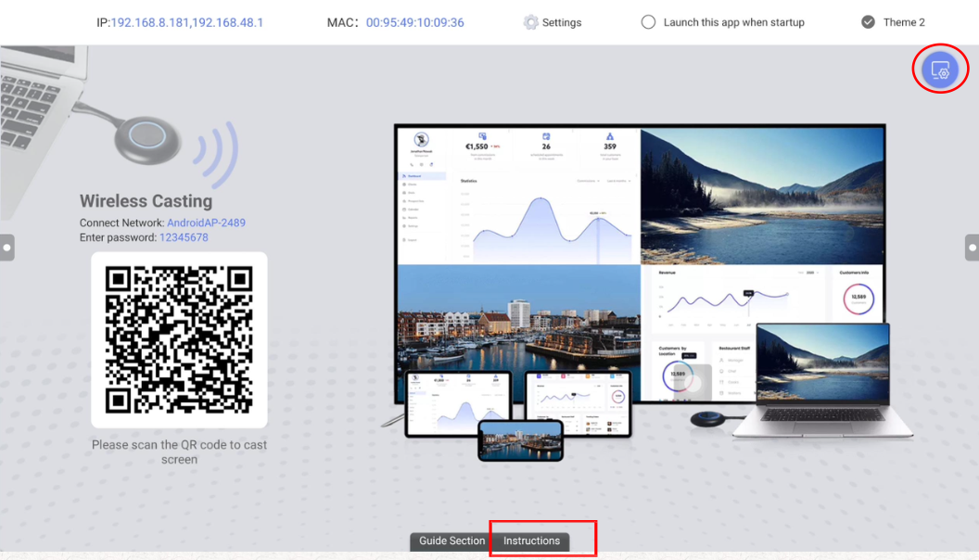The width and height of the screenshot is (979, 560).
Task: Click the Wireless Casting heading
Action: pos(146,201)
